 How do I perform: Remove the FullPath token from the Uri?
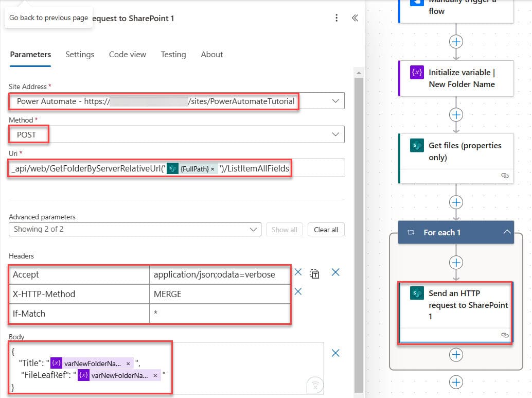click(212, 168)
